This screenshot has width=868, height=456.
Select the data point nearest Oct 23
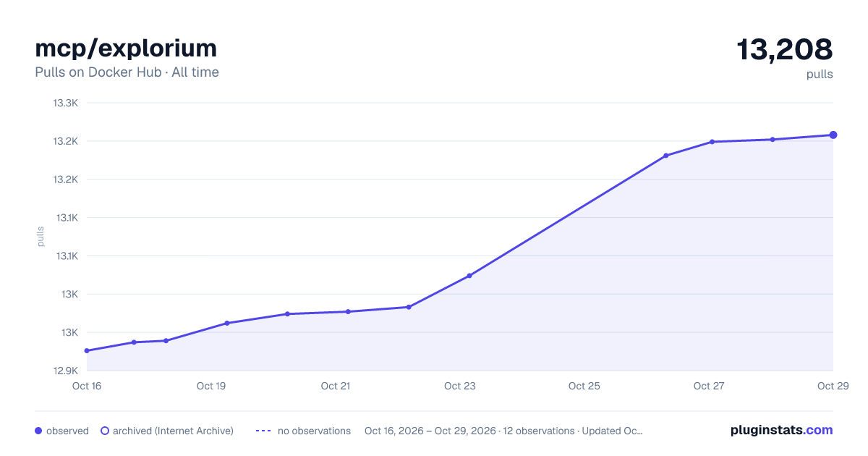click(x=469, y=276)
